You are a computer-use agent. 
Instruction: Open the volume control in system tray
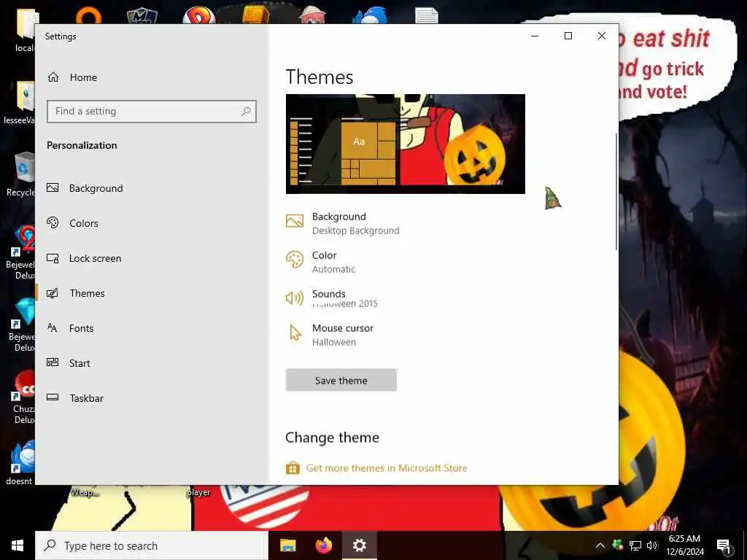[652, 545]
